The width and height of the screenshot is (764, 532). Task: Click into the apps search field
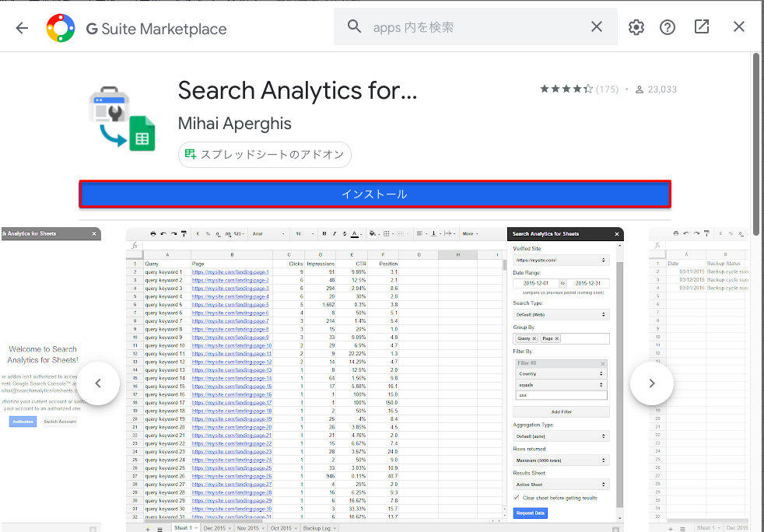pos(475,26)
